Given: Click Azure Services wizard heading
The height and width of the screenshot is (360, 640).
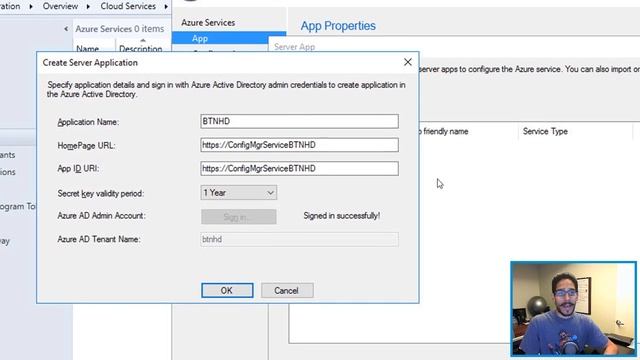Looking at the screenshot, I should [208, 23].
